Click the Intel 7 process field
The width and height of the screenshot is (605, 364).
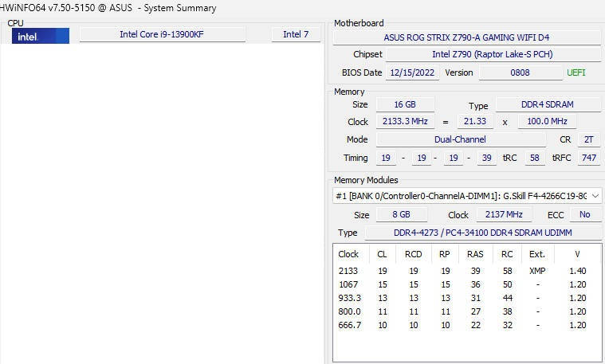[x=296, y=34]
